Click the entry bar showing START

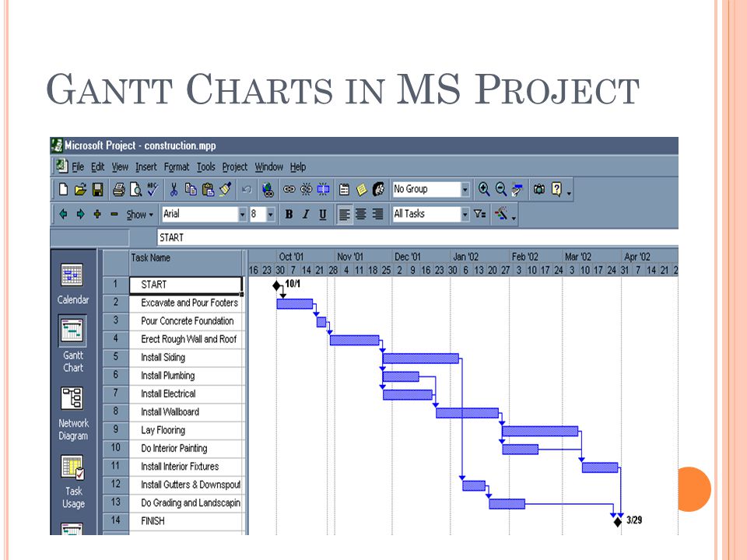(x=417, y=237)
